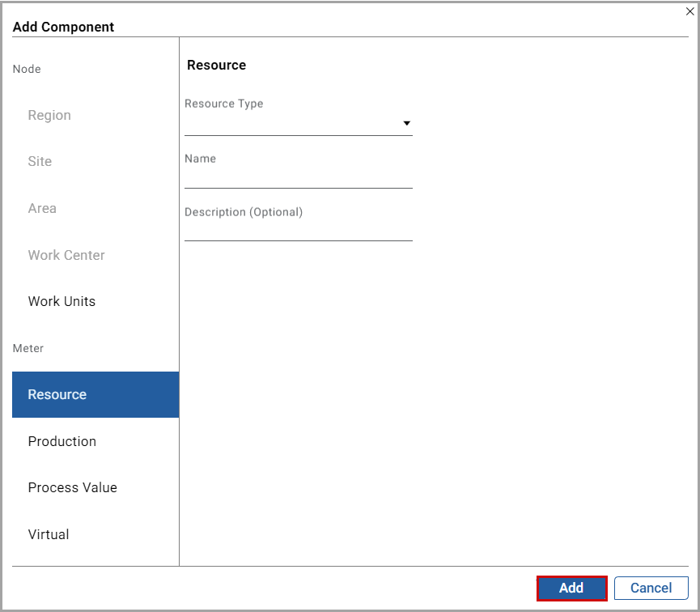The width and height of the screenshot is (700, 612).
Task: Cancel the Add Component dialog
Action: (651, 588)
